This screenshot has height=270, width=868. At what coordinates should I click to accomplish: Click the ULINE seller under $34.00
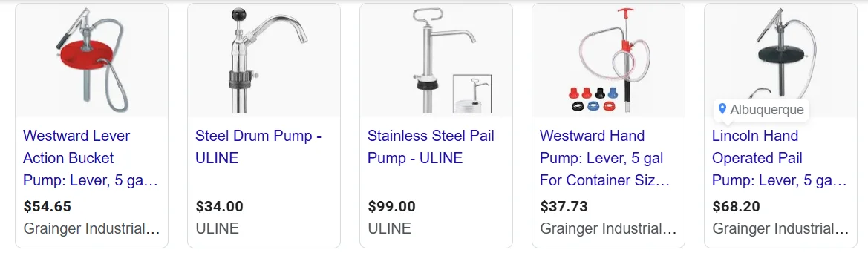tap(217, 228)
